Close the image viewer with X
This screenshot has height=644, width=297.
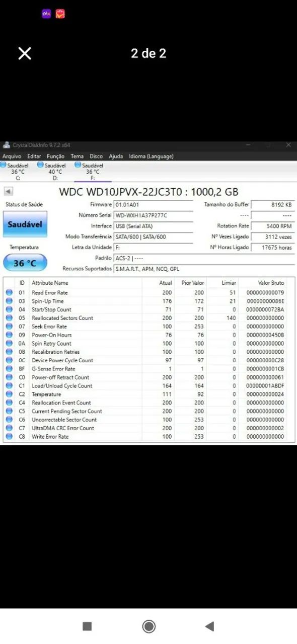pyautogui.click(x=25, y=53)
